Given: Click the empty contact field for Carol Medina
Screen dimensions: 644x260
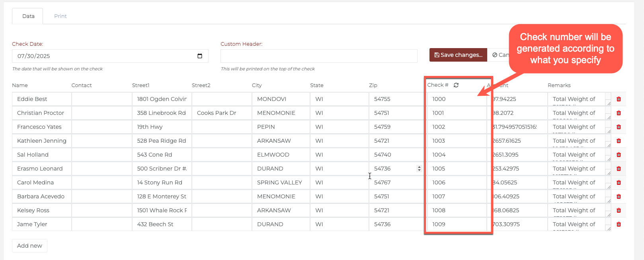Looking at the screenshot, I should pos(101,182).
